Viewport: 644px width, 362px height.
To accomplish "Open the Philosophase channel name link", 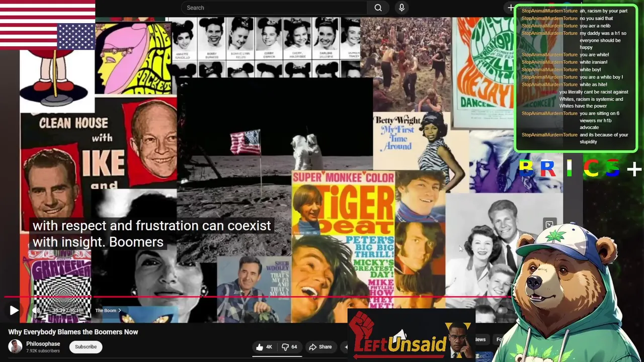I will 43,344.
